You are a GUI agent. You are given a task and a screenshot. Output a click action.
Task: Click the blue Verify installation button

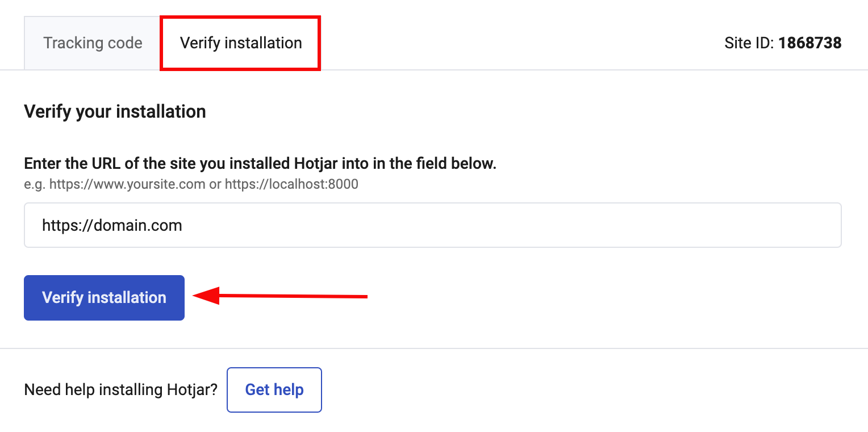point(104,297)
